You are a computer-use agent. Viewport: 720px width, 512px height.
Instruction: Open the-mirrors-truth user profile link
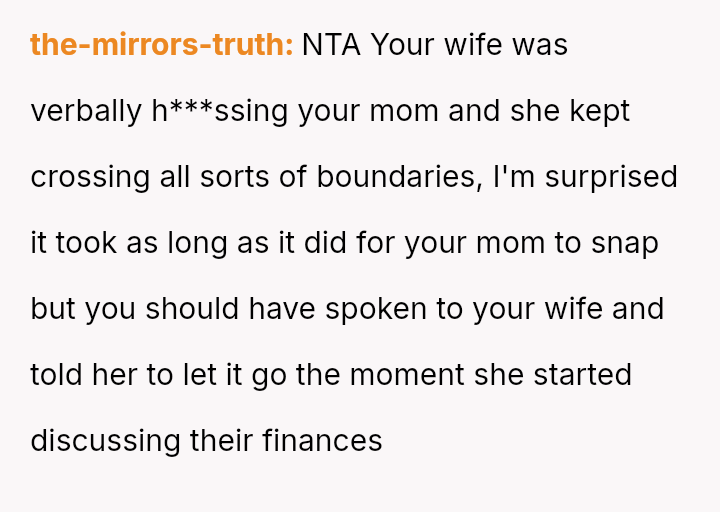161,45
